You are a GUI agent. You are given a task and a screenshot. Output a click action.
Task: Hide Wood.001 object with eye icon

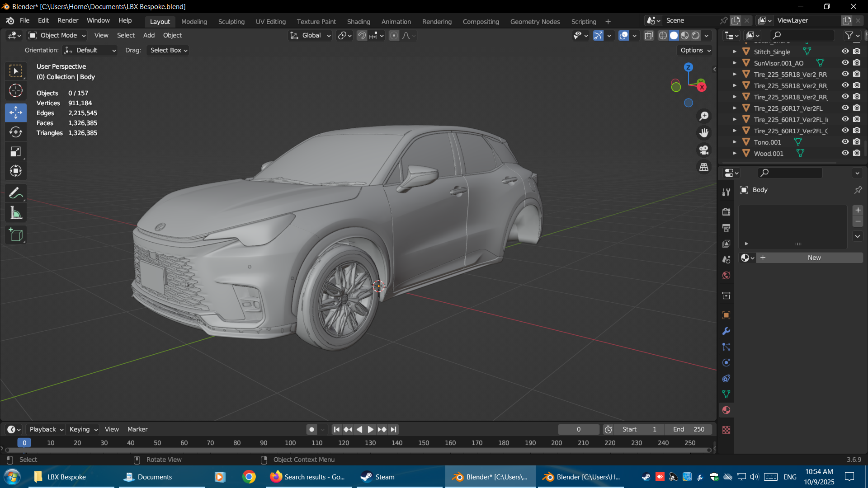tap(845, 153)
